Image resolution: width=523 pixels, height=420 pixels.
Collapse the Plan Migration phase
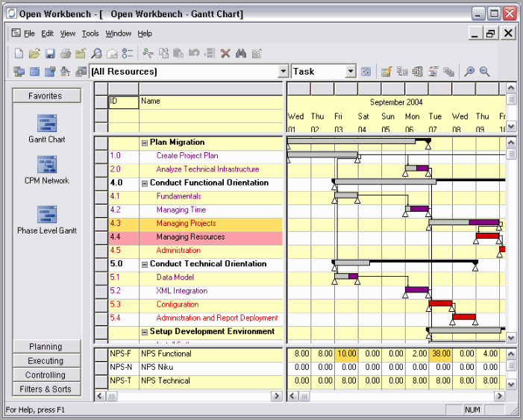click(x=145, y=142)
